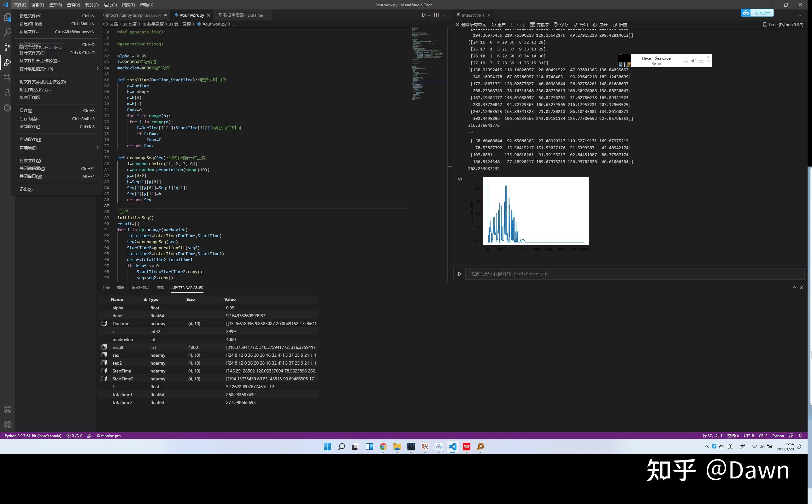Click the interactive code input field

(x=633, y=274)
